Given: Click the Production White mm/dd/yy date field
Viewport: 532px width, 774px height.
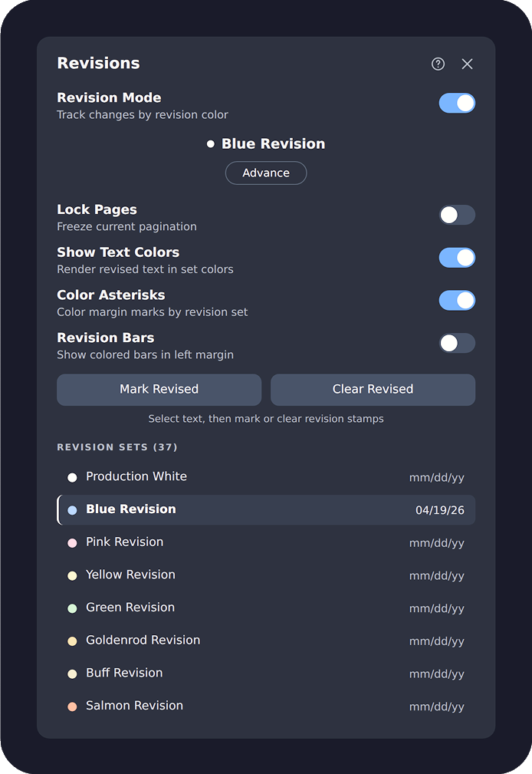Looking at the screenshot, I should (437, 477).
